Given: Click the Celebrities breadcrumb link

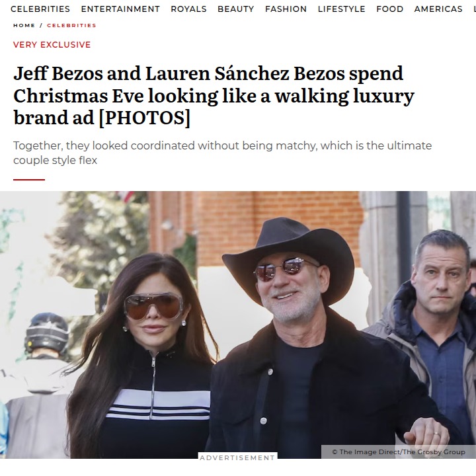Looking at the screenshot, I should click(71, 26).
